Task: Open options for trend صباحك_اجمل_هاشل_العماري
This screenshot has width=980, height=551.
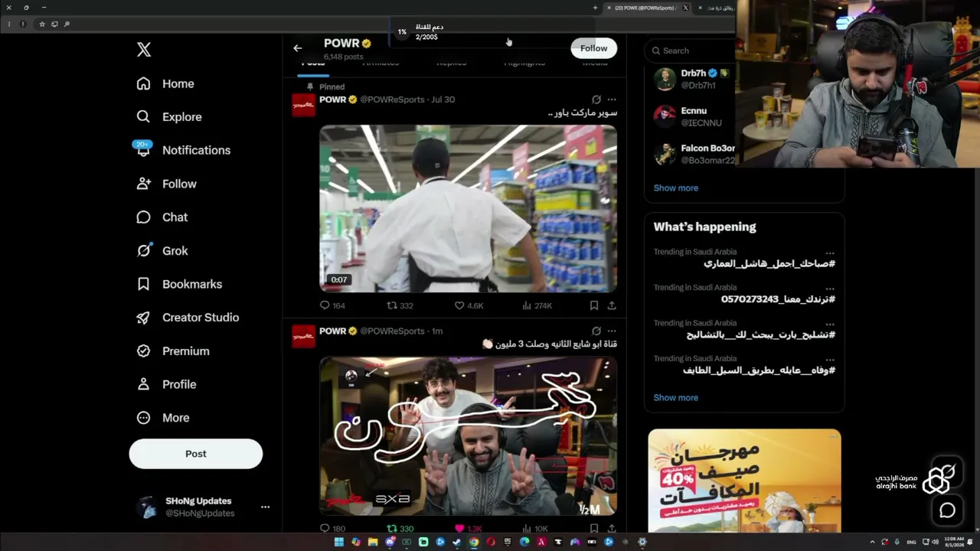Action: (x=830, y=253)
